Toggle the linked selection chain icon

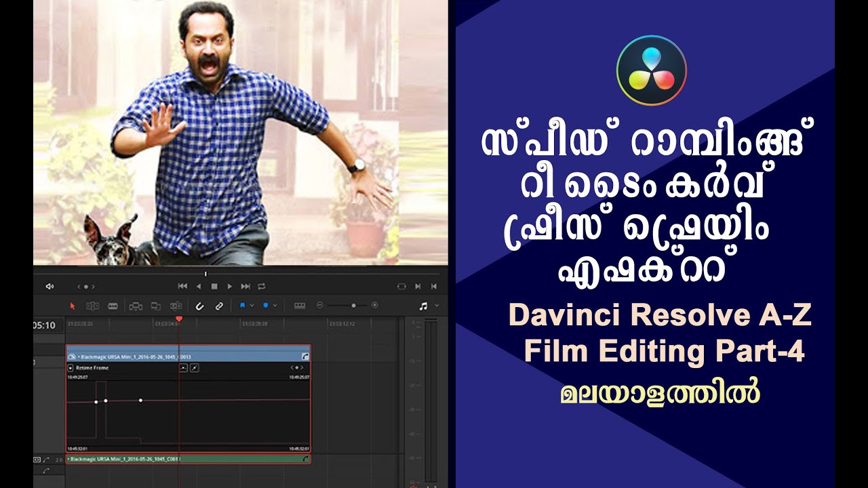tap(219, 306)
